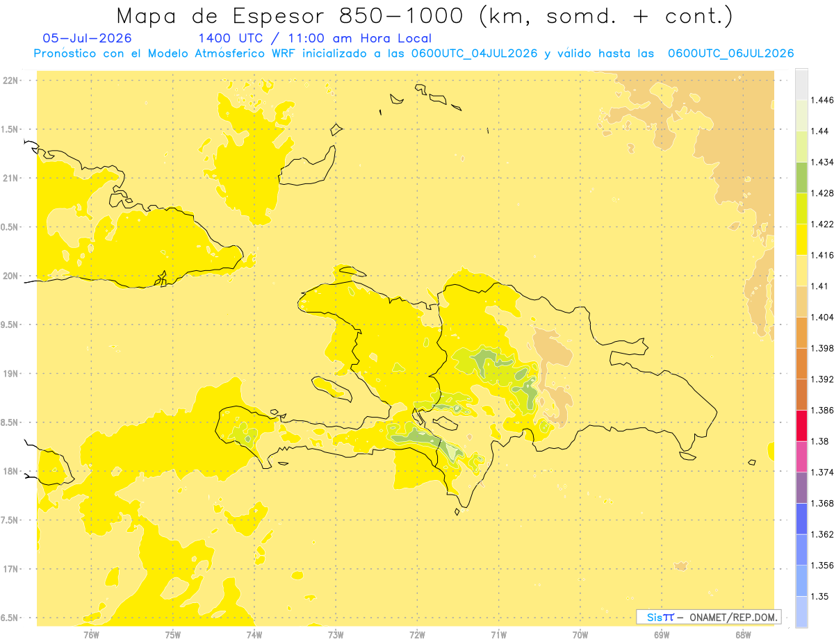This screenshot has height=644, width=834.
Task: Click the colorbar value '1.392'
Action: click(822, 379)
